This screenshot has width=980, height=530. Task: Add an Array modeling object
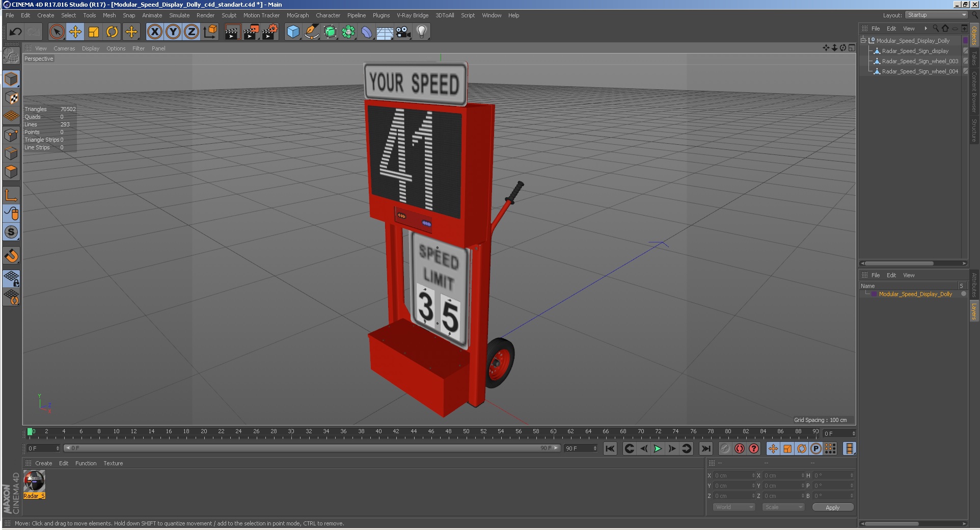point(348,32)
